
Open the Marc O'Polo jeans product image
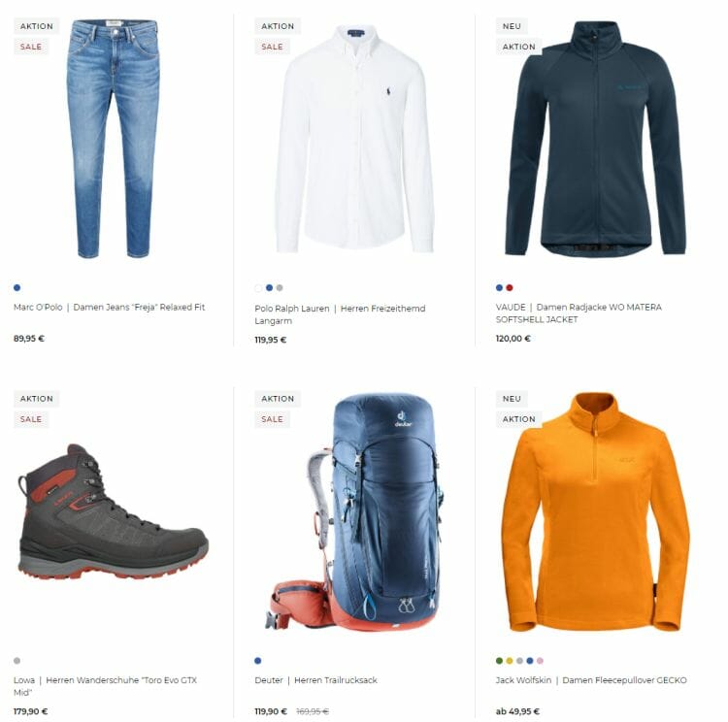[x=113, y=139]
